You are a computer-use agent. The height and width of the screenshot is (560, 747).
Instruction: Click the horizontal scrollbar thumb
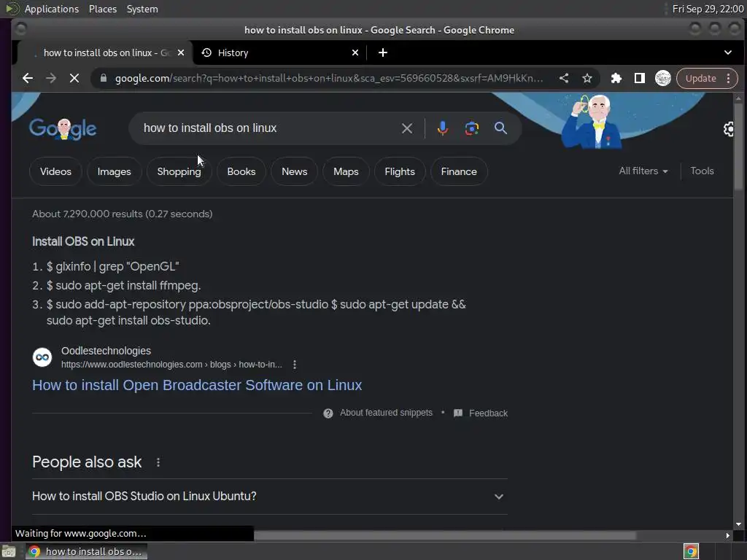[444, 535]
